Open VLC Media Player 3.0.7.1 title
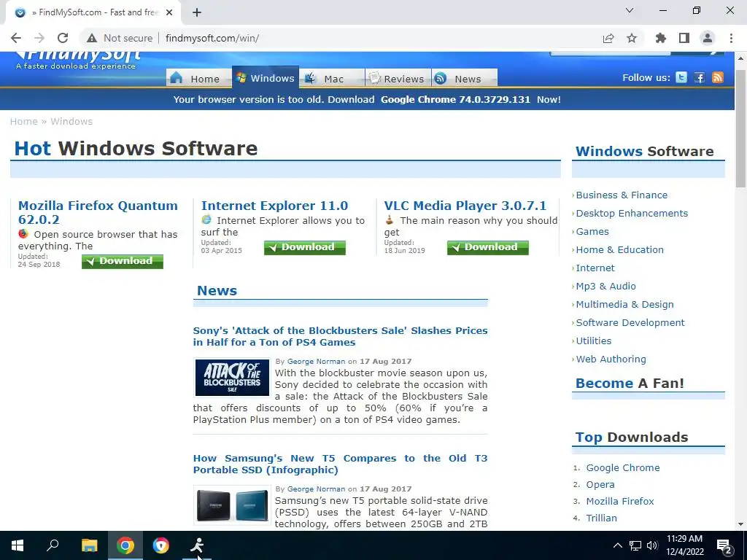 [465, 206]
